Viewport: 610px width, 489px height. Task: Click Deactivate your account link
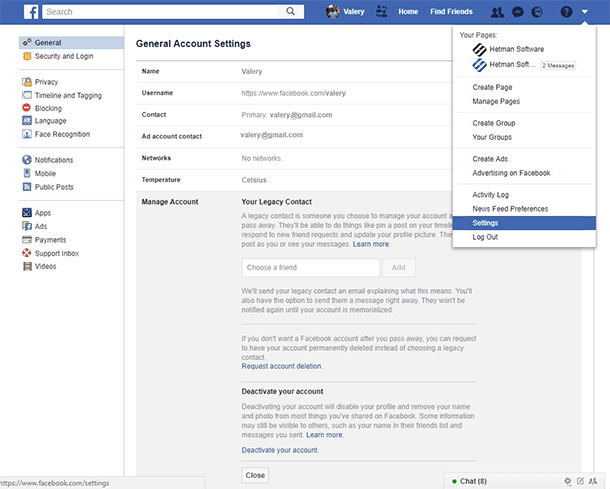[x=279, y=450]
